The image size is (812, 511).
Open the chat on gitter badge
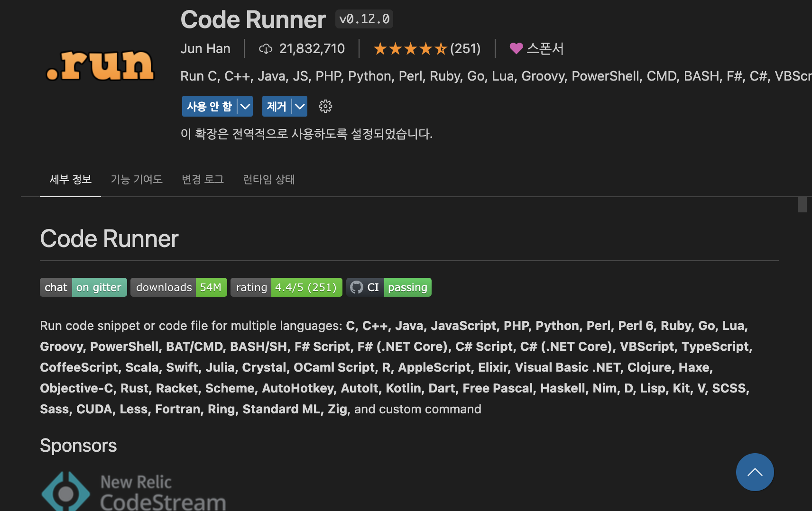coord(83,287)
